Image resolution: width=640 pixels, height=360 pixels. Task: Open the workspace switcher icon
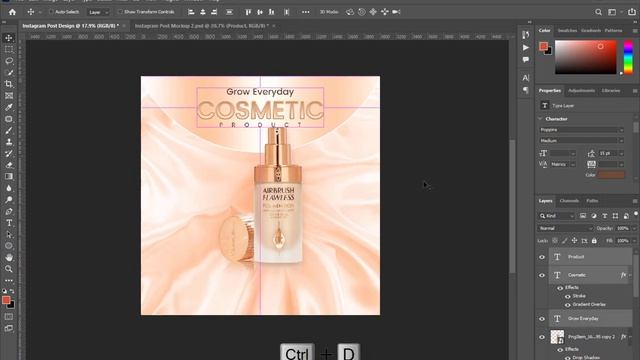click(612, 12)
